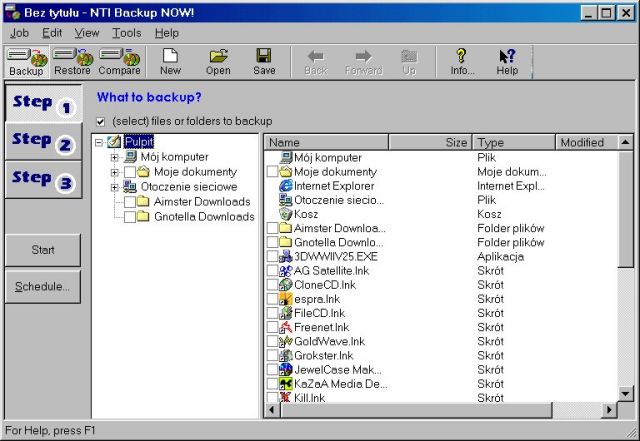Select the Step 1 tab
Screen dimensions: 640x441
[43, 103]
